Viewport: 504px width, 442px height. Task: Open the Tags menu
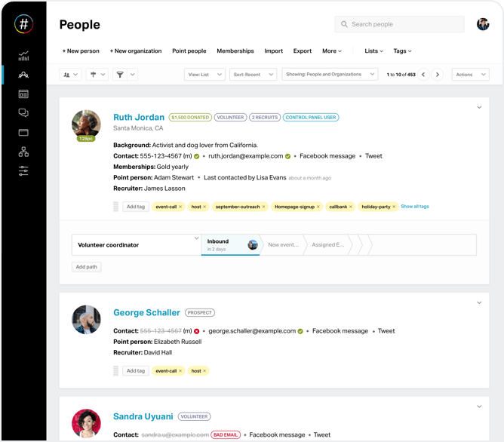tap(402, 51)
